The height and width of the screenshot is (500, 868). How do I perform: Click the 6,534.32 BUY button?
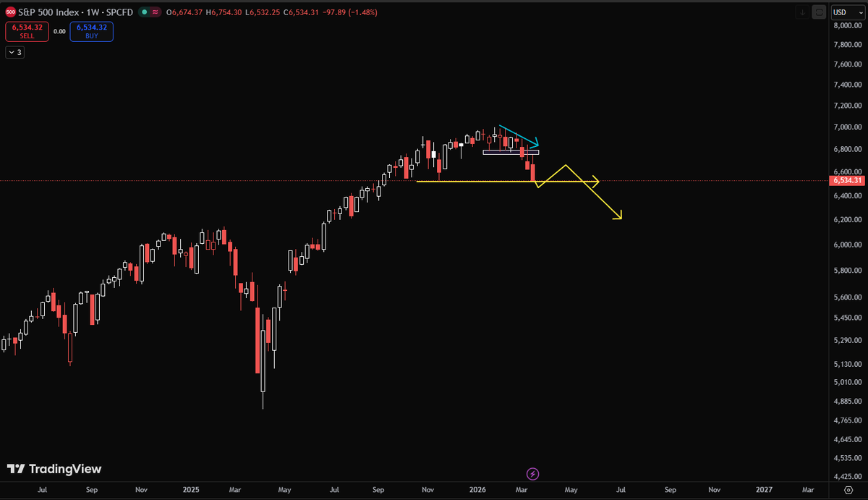click(x=92, y=31)
